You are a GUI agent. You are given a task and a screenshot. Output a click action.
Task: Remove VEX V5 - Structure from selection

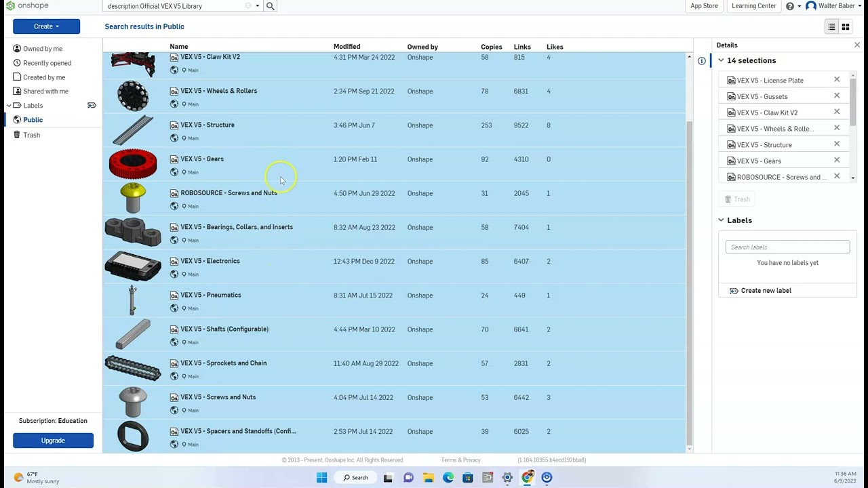(x=837, y=144)
